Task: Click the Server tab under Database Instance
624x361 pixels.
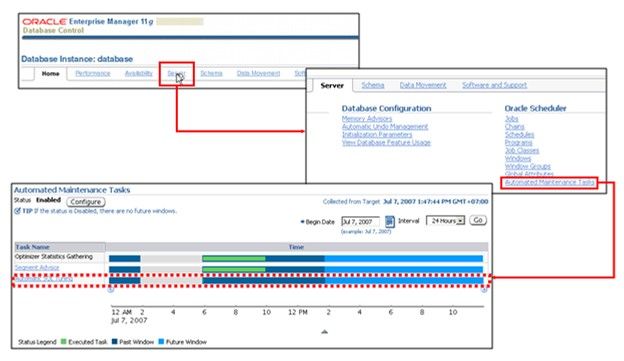Action: (x=176, y=74)
